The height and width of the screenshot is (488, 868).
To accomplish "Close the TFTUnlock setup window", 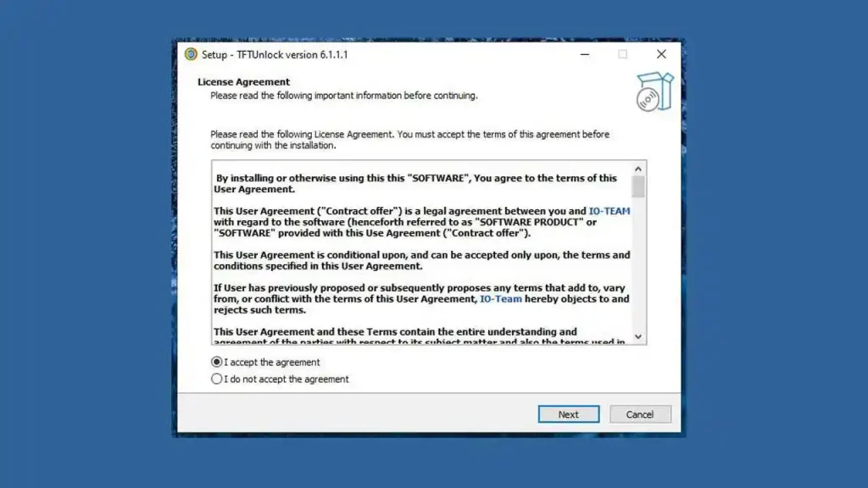I will (x=661, y=54).
